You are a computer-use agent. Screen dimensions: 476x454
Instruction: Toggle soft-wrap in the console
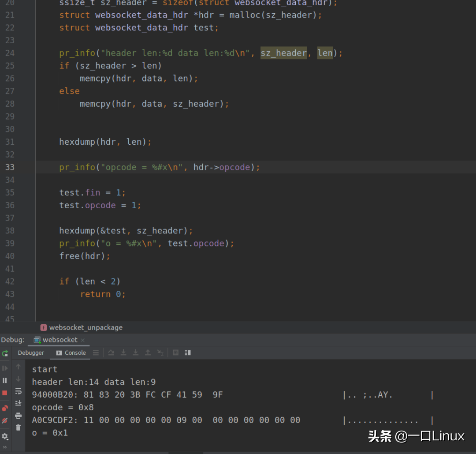pos(18,391)
